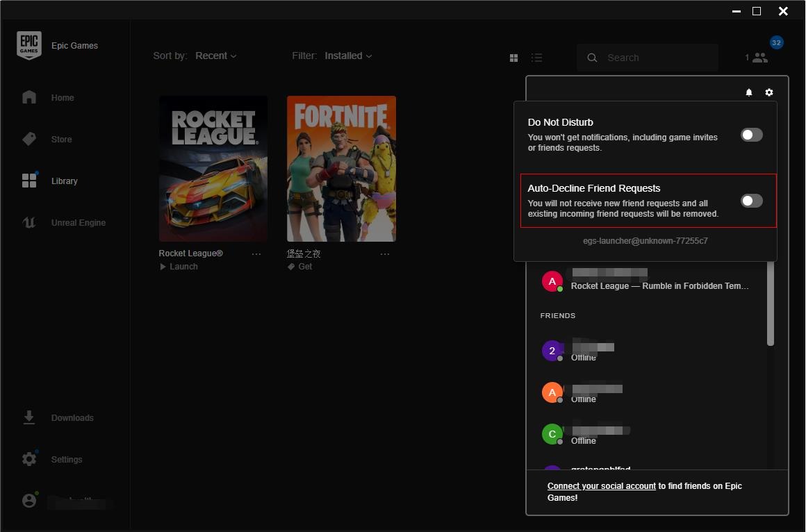This screenshot has width=806, height=532.
Task: Open the Store from the sidebar
Action: click(x=61, y=139)
